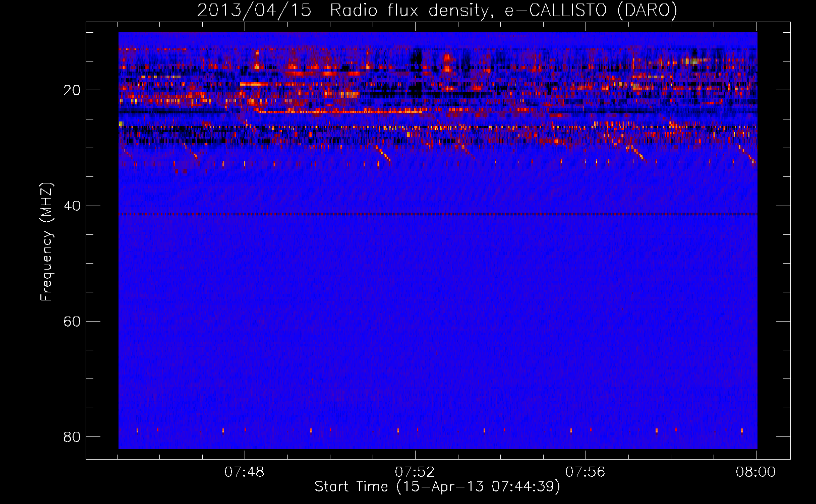Click the "Start Time (15-Apr-13 07:44:39)" x-axis label

click(x=437, y=487)
